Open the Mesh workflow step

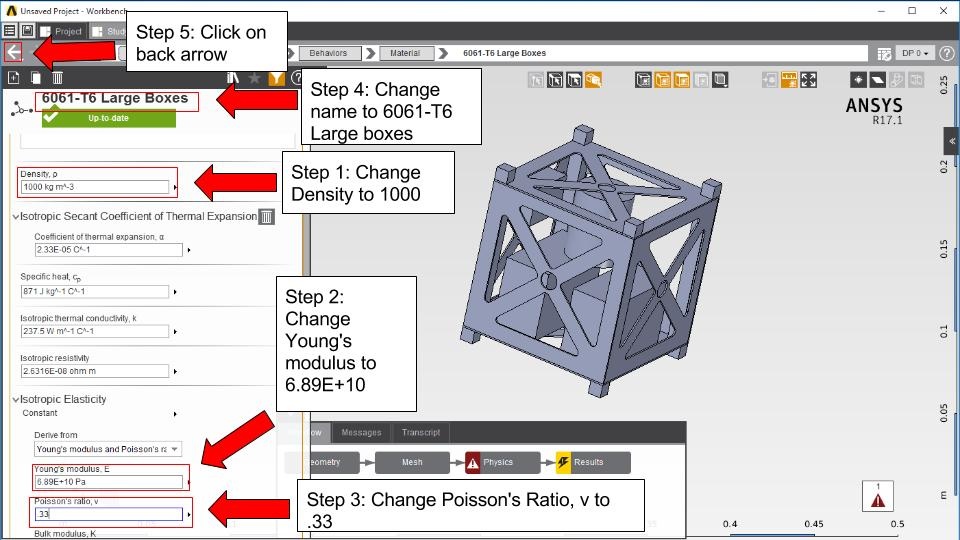(412, 463)
